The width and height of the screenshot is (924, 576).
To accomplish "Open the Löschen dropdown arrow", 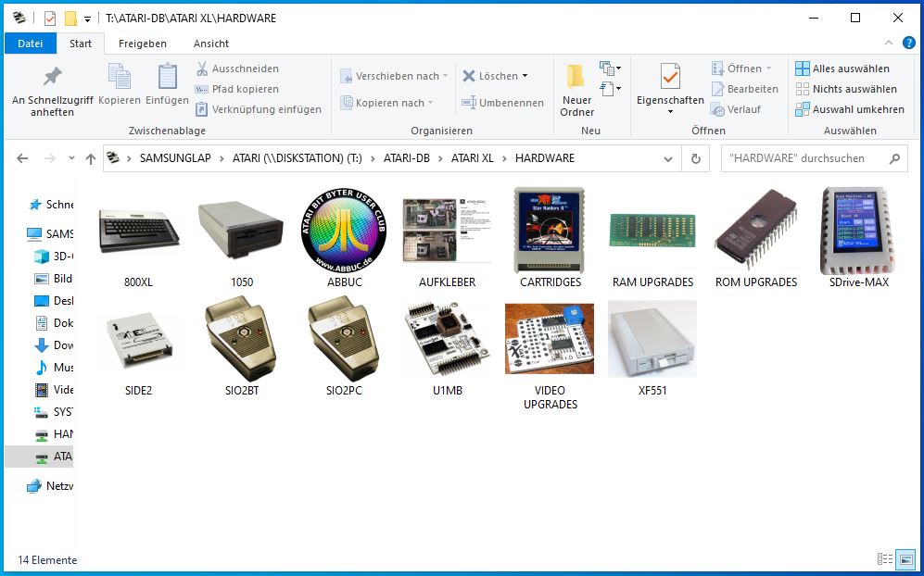I will [525, 76].
